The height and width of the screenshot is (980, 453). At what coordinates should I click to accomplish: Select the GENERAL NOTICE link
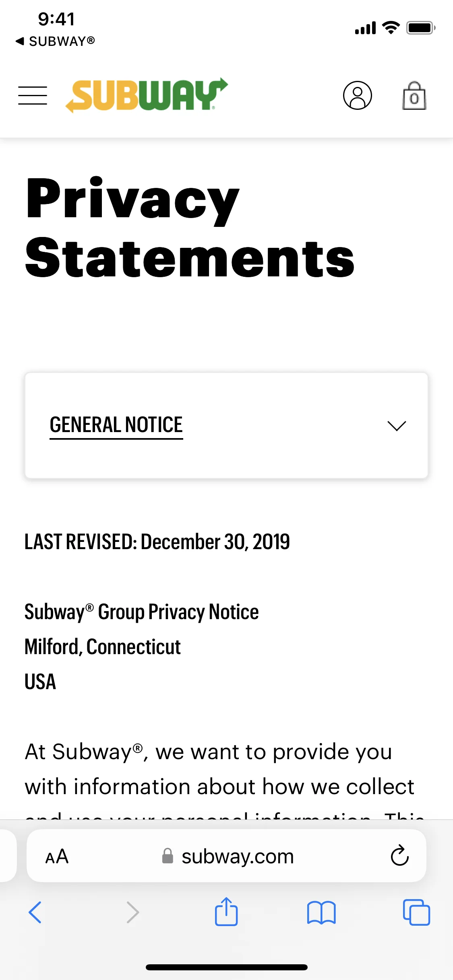coord(116,424)
